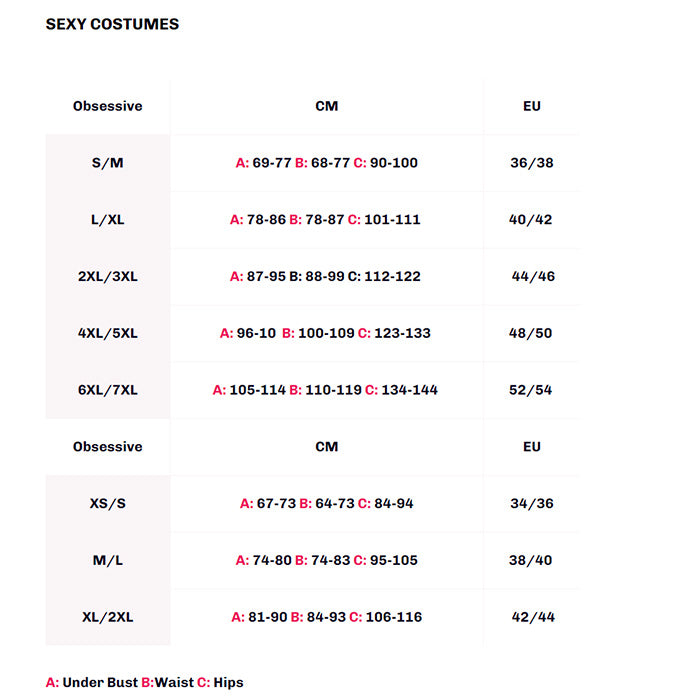Image resolution: width=700 pixels, height=700 pixels.
Task: Click the XS/S size cell
Action: coord(107,504)
